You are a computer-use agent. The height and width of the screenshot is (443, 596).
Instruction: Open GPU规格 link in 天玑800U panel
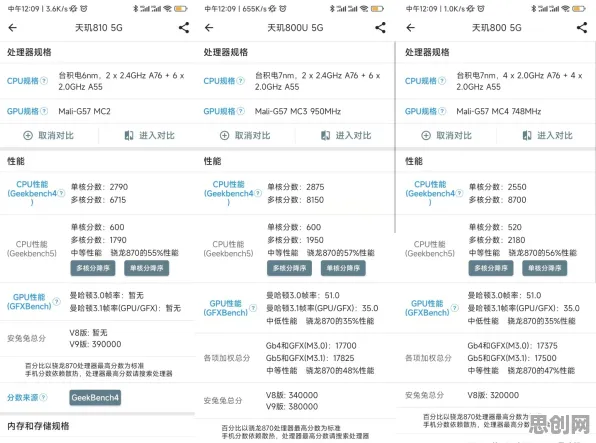click(x=219, y=111)
